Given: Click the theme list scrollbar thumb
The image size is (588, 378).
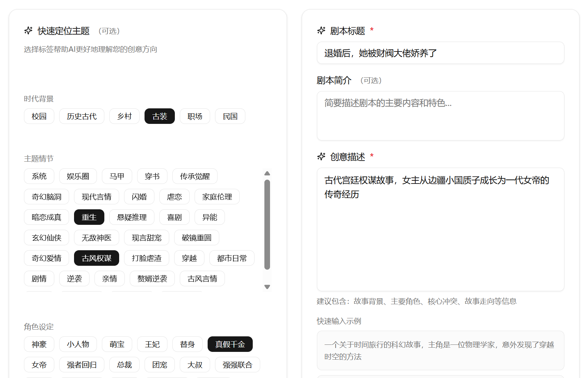Looking at the screenshot, I should pos(267,224).
